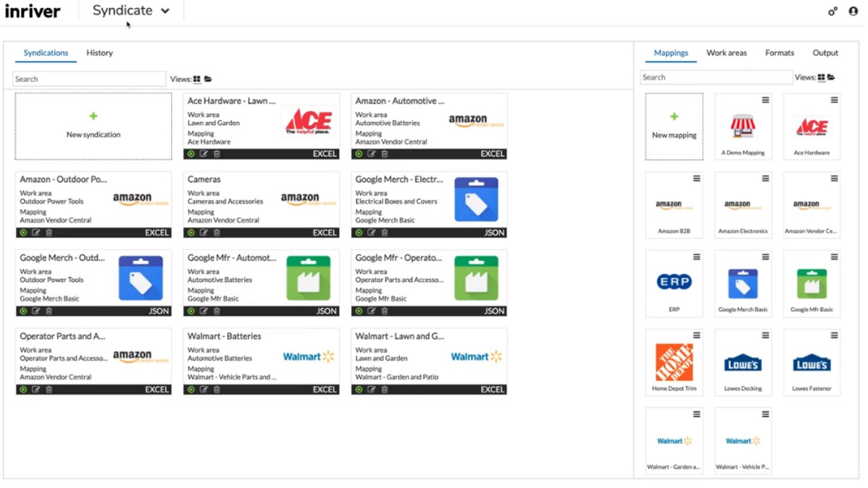868x488 pixels.
Task: Run the Google Mfr - Automot... syndication
Action: click(191, 311)
